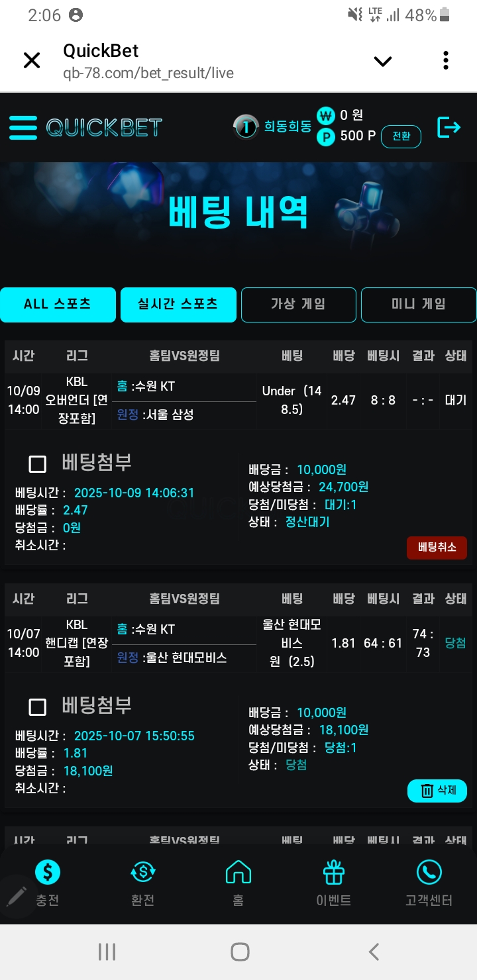
Task: Tap the logout icon in header
Action: click(x=449, y=127)
